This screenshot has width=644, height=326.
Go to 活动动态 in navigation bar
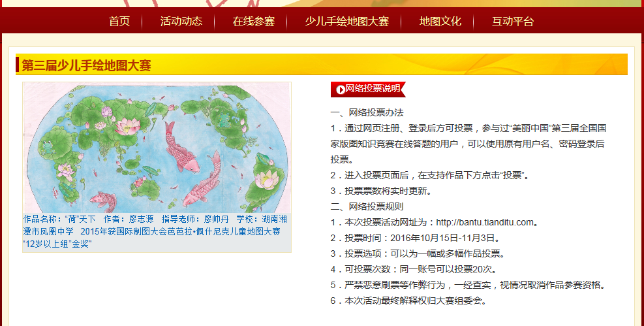[x=181, y=21]
